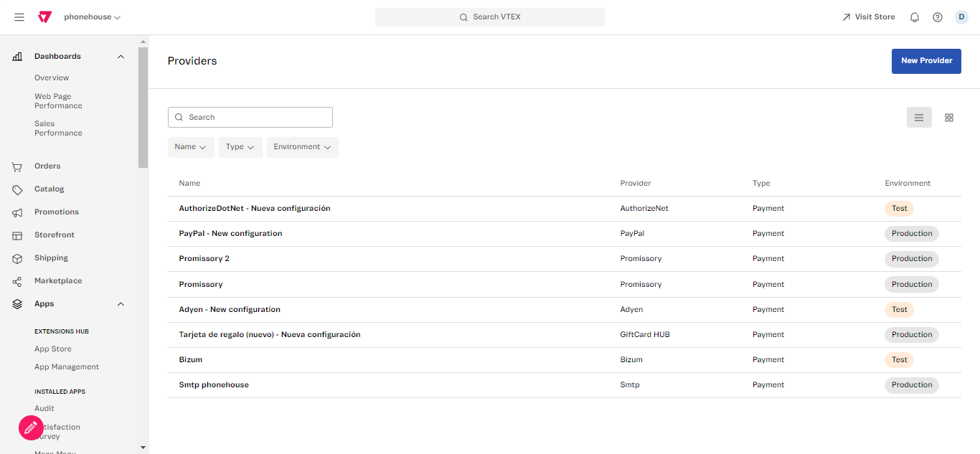
Task: Click the Visit Store arrow icon
Action: pyautogui.click(x=847, y=17)
